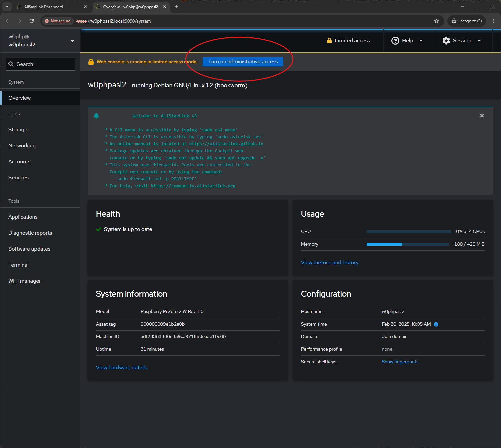Go to Software updates in sidebar
The height and width of the screenshot is (448, 501).
29,249
